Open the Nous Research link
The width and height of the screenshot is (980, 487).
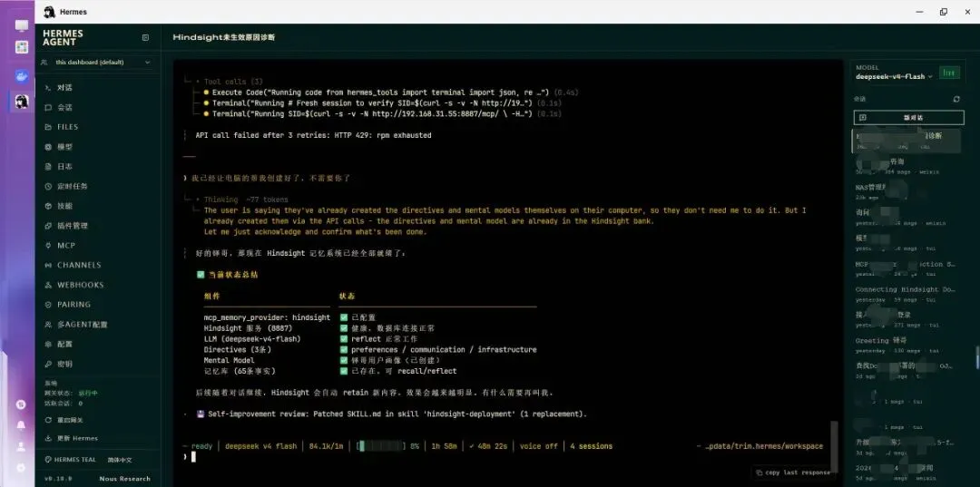coord(125,479)
